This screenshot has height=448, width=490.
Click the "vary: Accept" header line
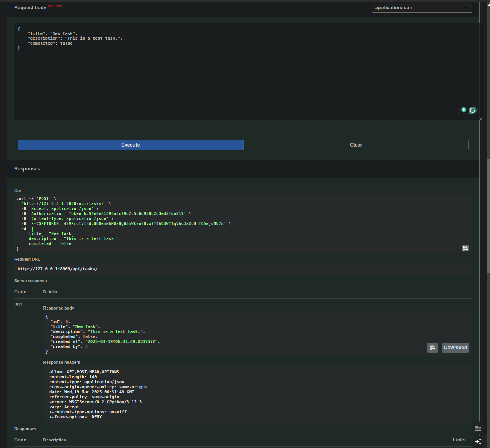click(64, 407)
